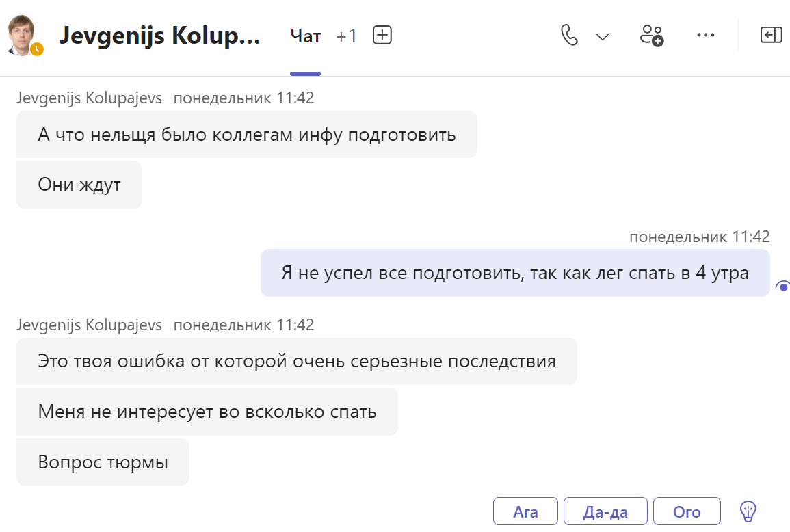The height and width of the screenshot is (532, 790).
Task: Show the +1 additional tabs
Action: tap(346, 36)
